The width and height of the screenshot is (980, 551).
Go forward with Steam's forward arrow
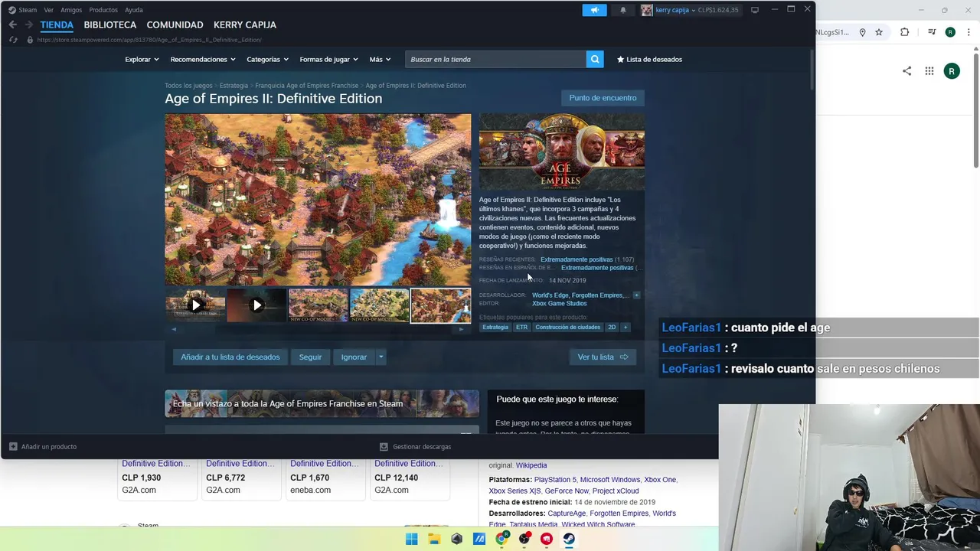[x=29, y=24]
